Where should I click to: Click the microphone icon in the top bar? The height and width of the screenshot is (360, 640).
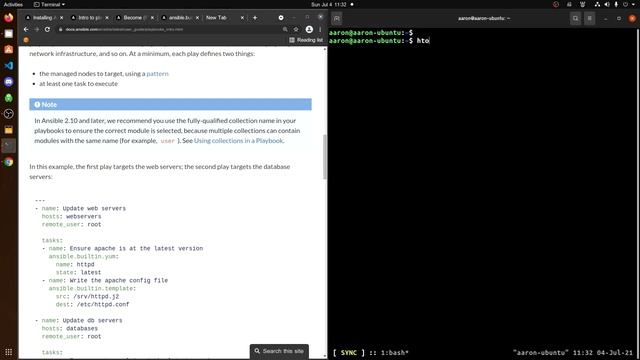[x=616, y=4]
